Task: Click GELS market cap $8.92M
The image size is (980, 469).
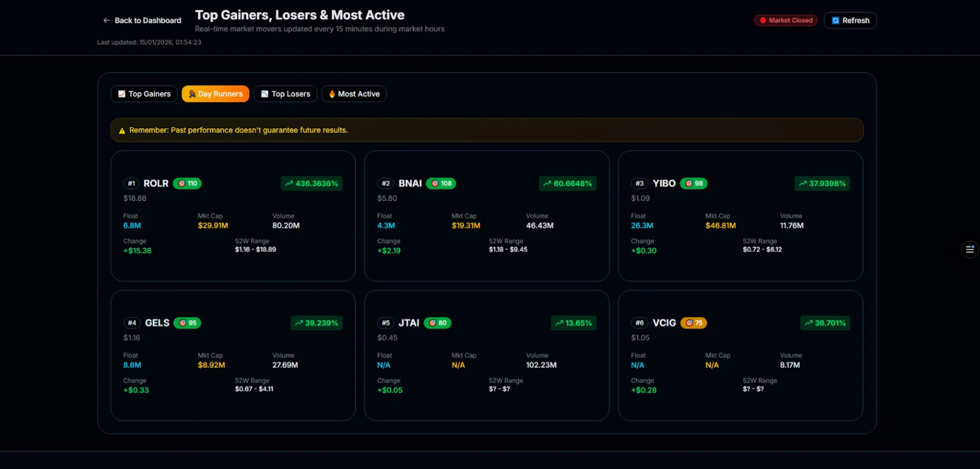Action: click(211, 365)
